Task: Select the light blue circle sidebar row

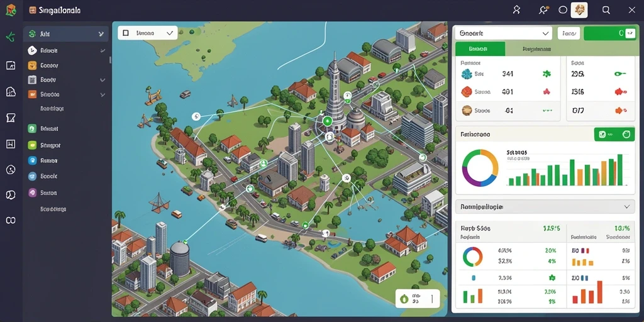Action: (67, 176)
